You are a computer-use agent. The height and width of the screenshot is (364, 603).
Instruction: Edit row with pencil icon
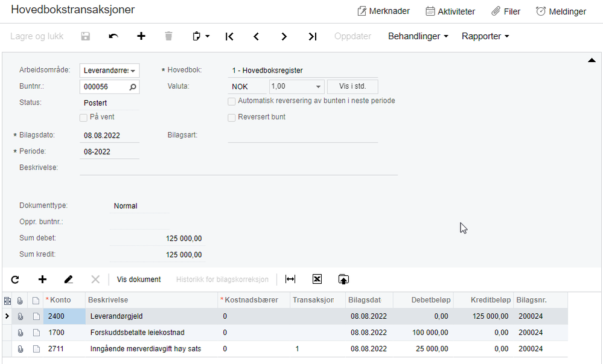(x=68, y=279)
